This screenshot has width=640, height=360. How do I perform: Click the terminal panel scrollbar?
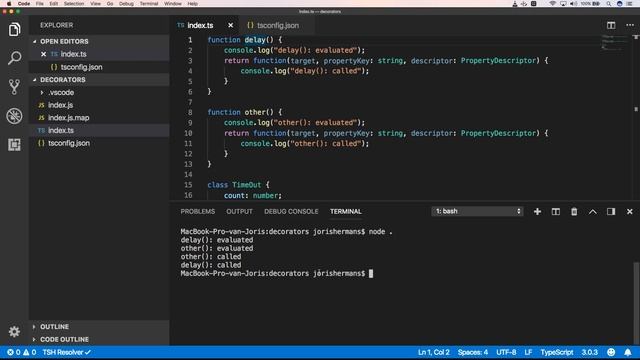coord(636,304)
